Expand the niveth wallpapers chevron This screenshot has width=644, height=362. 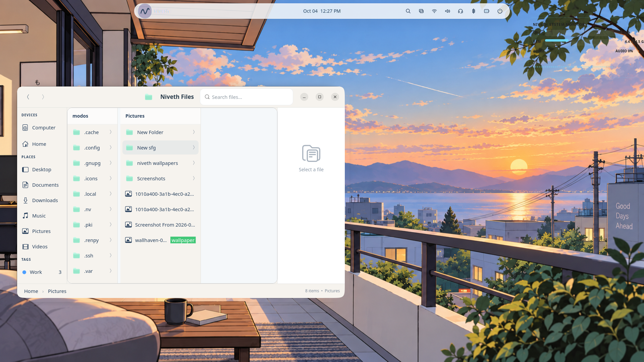194,163
